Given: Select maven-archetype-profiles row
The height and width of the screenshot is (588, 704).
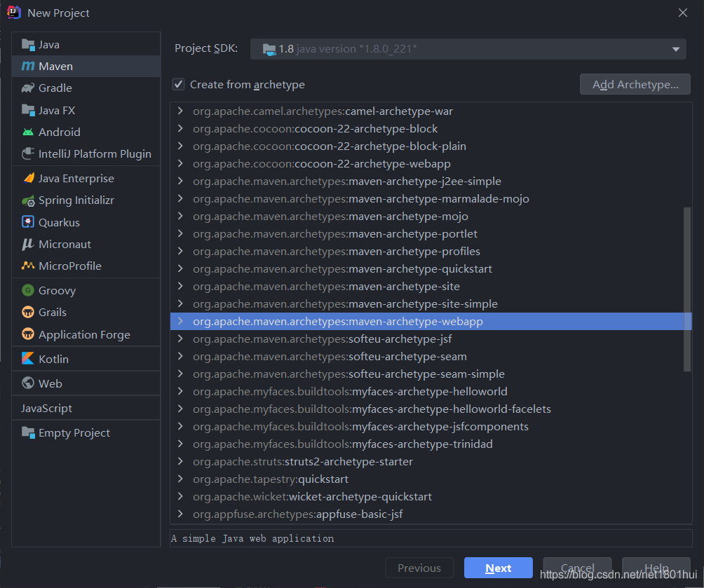Looking at the screenshot, I should point(431,251).
